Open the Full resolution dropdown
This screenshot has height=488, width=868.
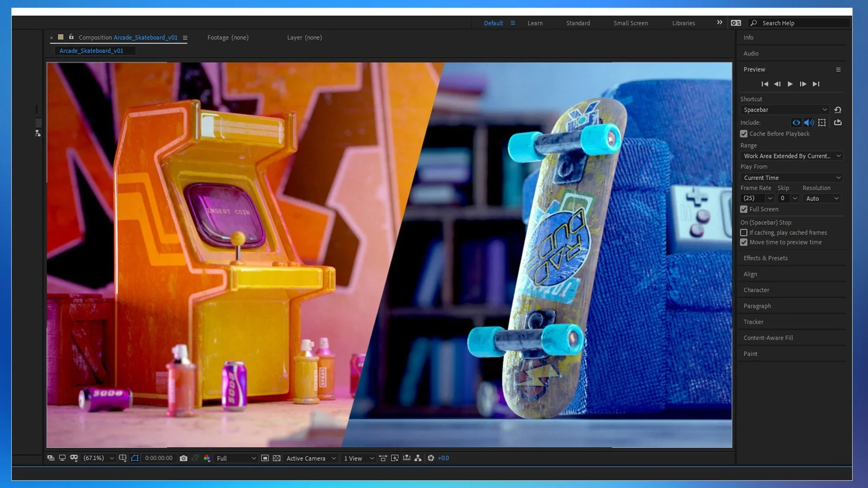(x=236, y=458)
